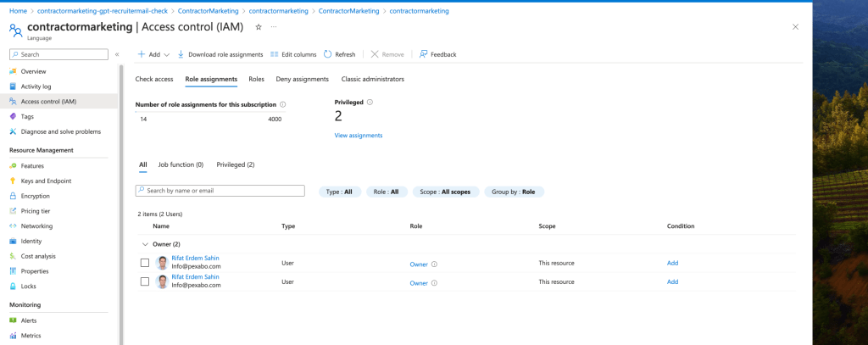Open the Diagnose and solve problems icon
The width and height of the screenshot is (868, 345).
[13, 131]
